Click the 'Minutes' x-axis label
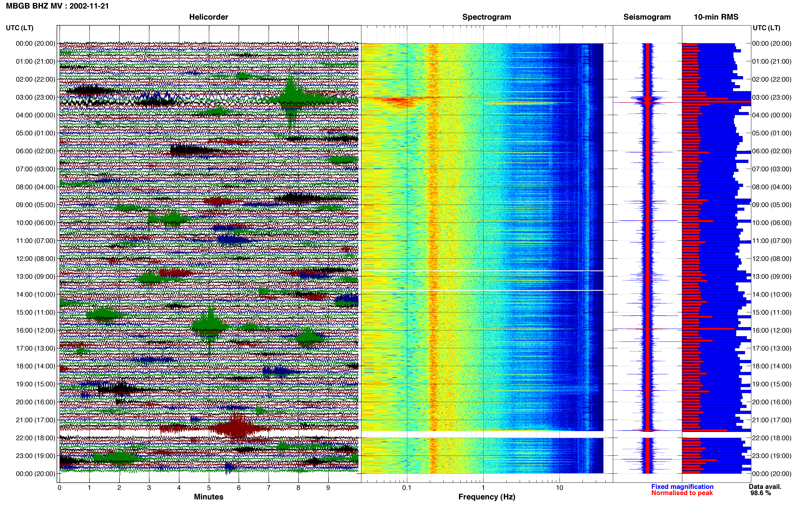This screenshot has height=508, width=812. pyautogui.click(x=209, y=497)
